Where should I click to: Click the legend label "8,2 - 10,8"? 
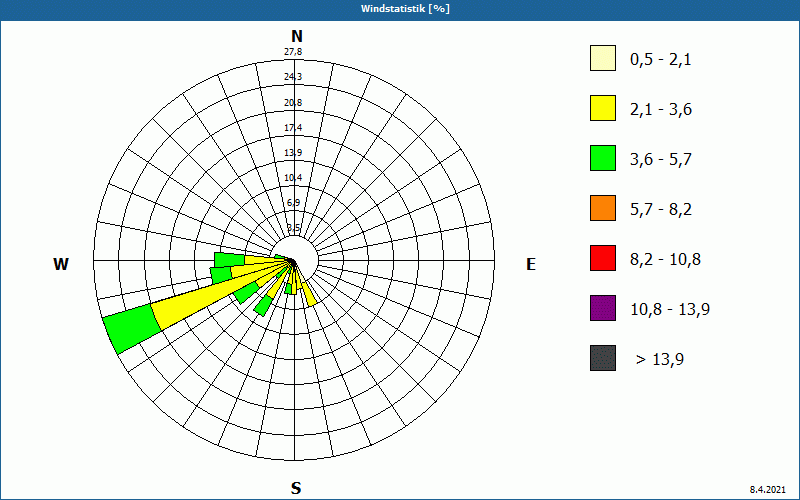[665, 260]
